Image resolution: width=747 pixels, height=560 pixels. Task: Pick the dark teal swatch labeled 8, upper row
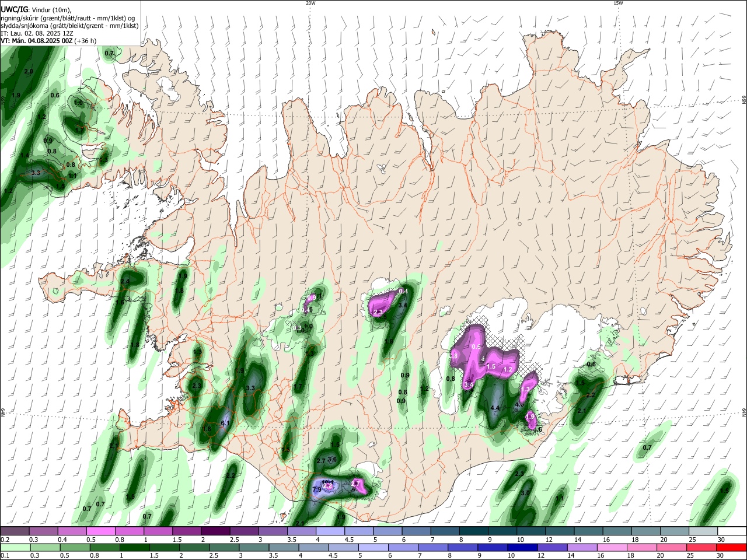click(x=473, y=531)
